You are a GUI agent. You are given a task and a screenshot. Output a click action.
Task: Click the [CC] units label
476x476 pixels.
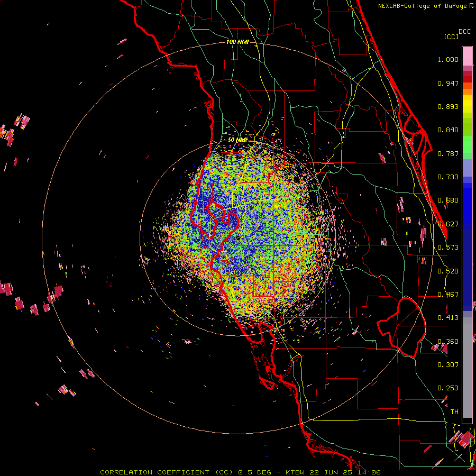coord(451,36)
